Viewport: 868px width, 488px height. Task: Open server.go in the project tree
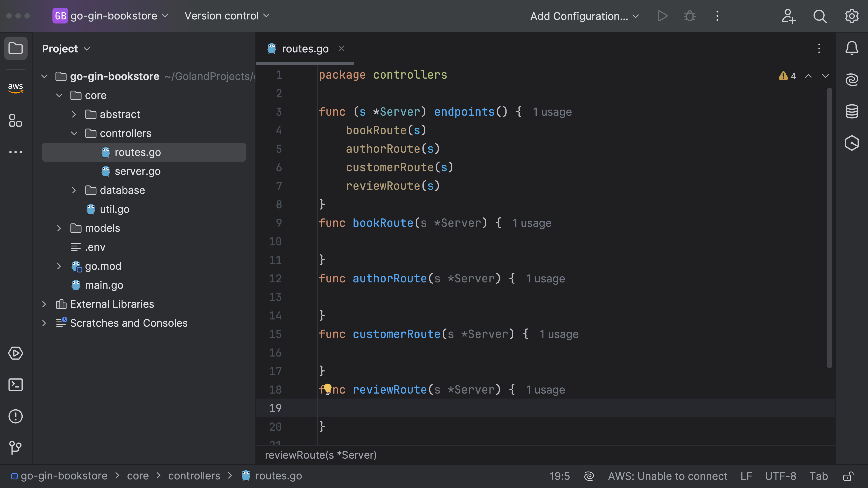(x=137, y=171)
